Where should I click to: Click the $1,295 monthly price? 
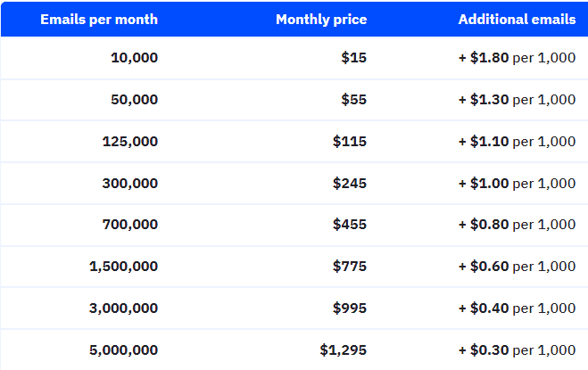[x=344, y=349]
